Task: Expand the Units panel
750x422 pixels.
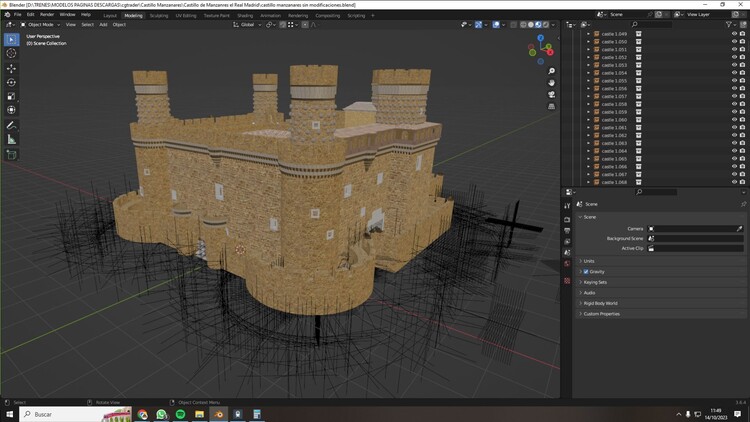Action: [589, 261]
